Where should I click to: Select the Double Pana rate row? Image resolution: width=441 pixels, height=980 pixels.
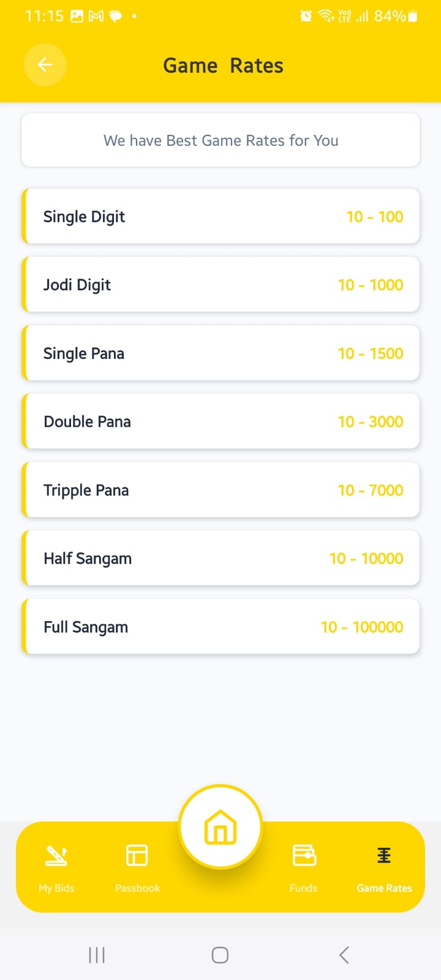(x=221, y=421)
